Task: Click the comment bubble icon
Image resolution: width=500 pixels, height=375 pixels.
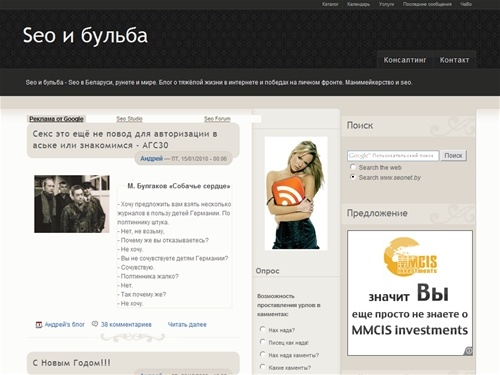Action: click(x=95, y=324)
